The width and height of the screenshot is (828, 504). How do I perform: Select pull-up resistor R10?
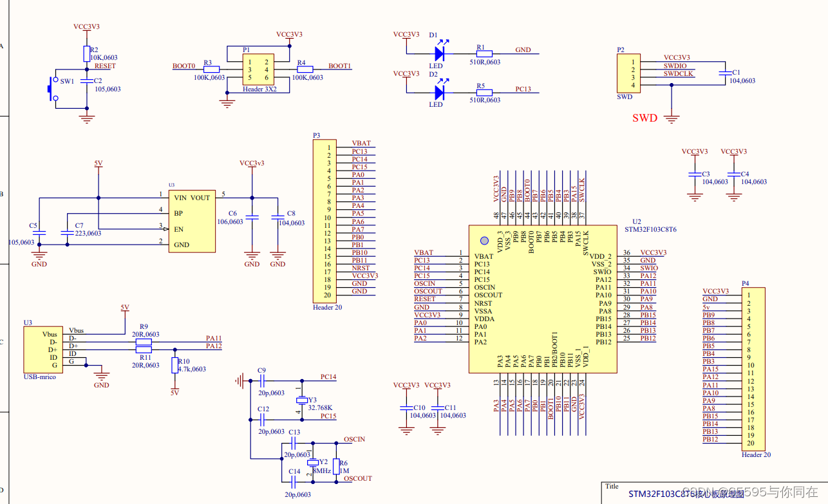(174, 365)
